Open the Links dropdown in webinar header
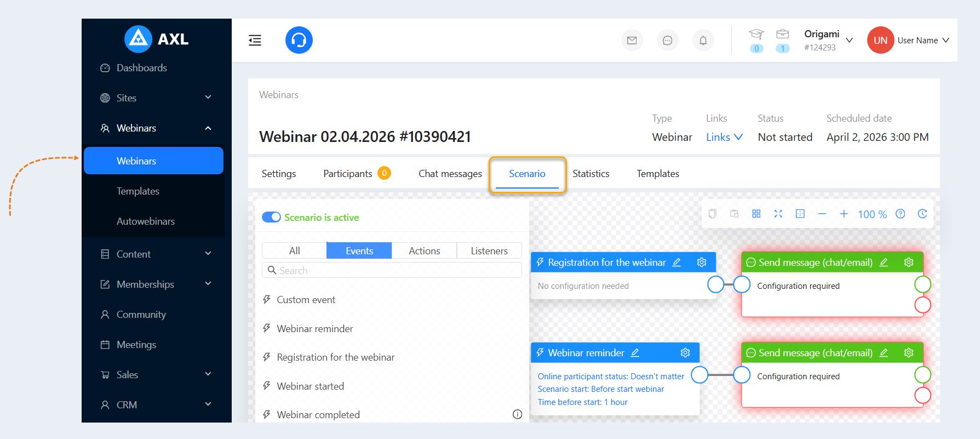Viewport: 980px width, 439px height. pyautogui.click(x=724, y=137)
